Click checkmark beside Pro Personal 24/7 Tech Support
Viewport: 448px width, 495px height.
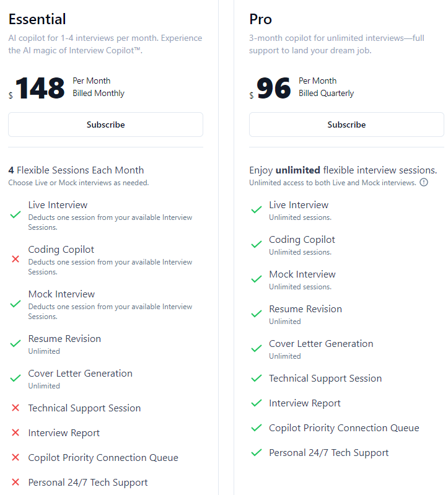tap(257, 452)
